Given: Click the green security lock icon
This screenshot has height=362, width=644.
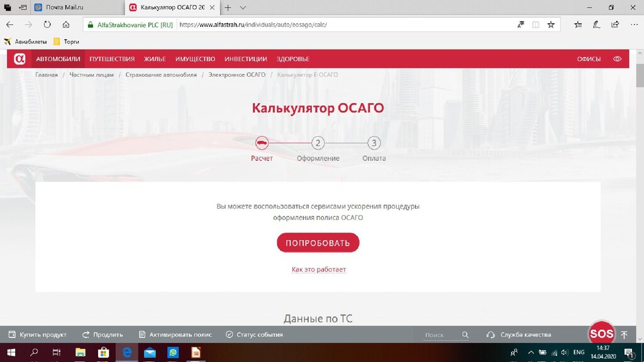Looking at the screenshot, I should (91, 25).
